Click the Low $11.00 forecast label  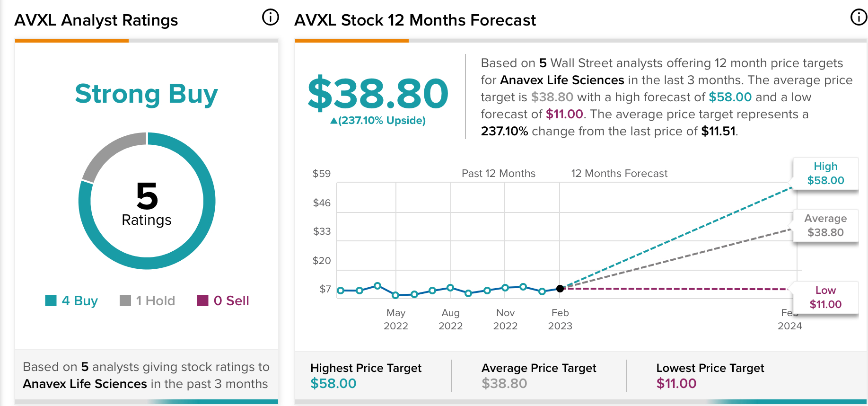[825, 298]
